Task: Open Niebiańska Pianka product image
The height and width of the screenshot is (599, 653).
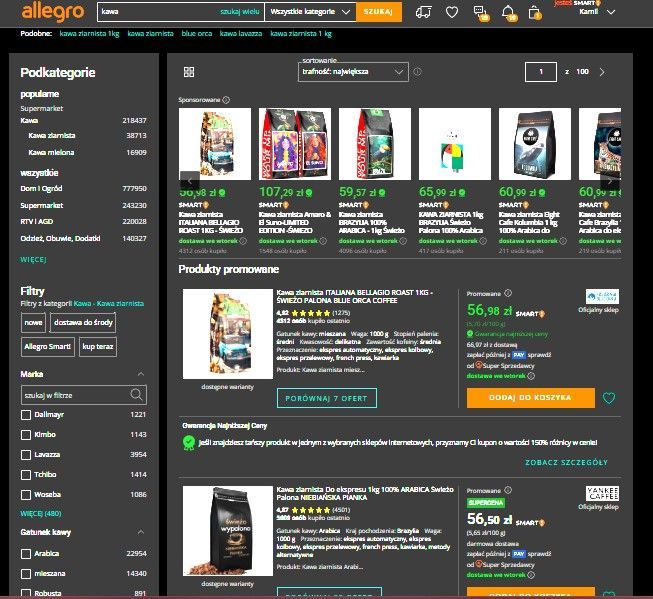Action: (228, 531)
